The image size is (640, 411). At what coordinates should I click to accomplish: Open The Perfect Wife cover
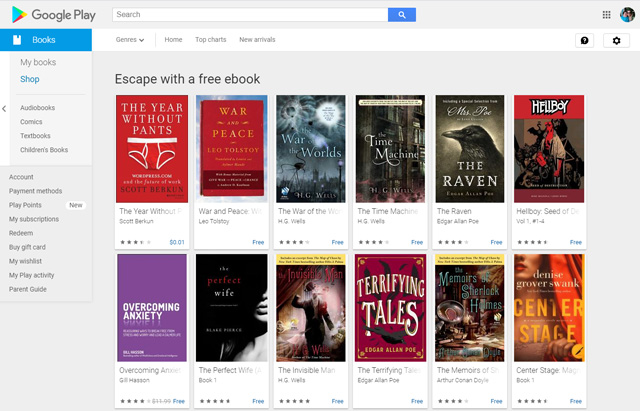[x=231, y=308]
